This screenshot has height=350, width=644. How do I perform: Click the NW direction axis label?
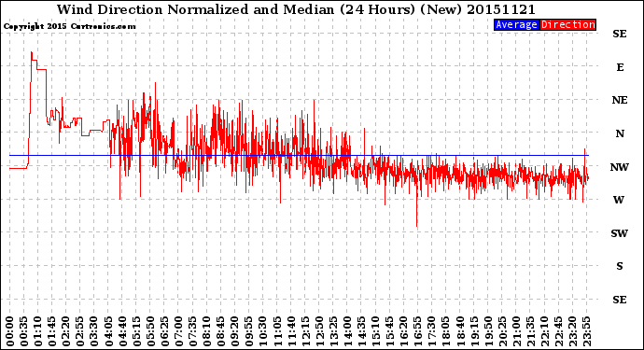(620, 167)
